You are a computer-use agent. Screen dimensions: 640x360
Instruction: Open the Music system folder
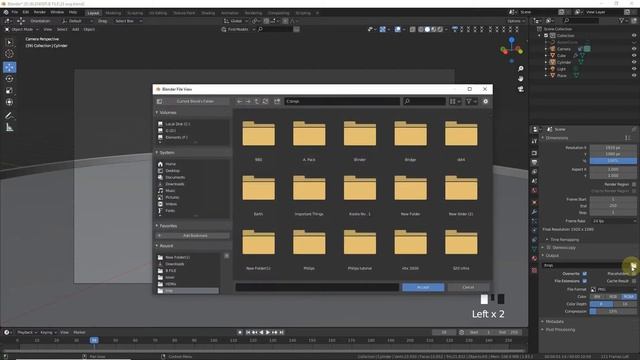(x=170, y=191)
